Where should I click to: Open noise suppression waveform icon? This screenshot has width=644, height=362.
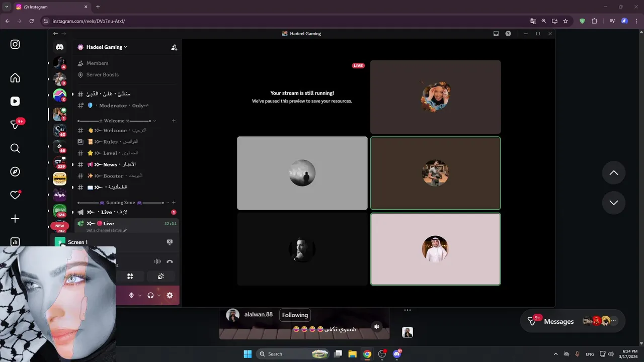[157, 261]
